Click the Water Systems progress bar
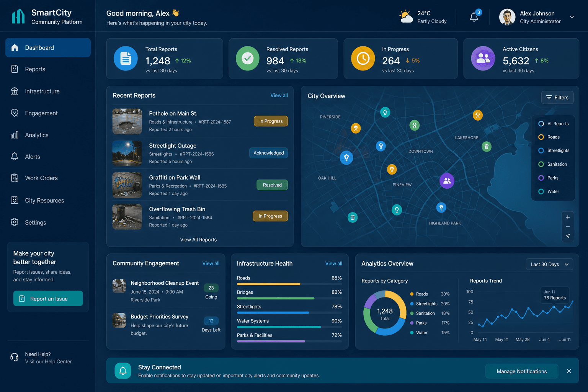 click(x=289, y=327)
